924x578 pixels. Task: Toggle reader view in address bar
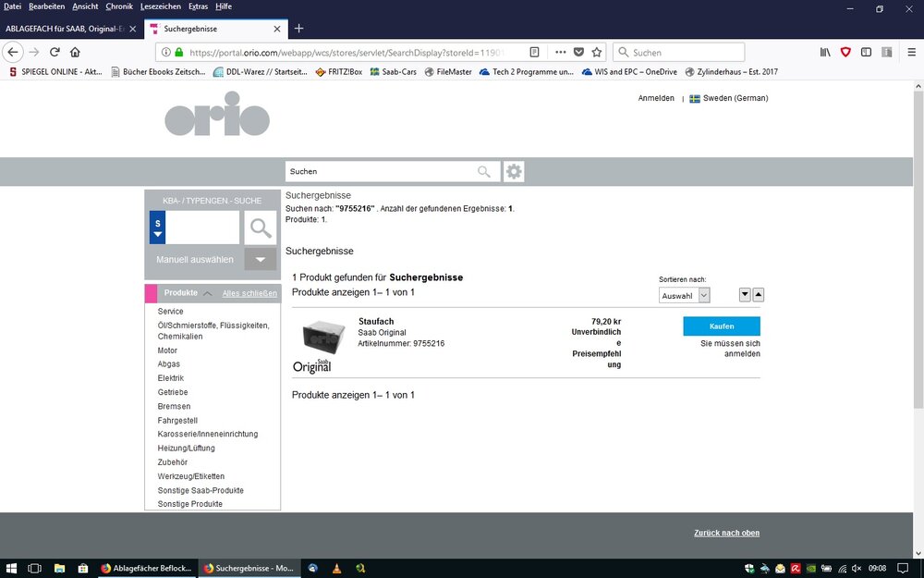coord(534,52)
